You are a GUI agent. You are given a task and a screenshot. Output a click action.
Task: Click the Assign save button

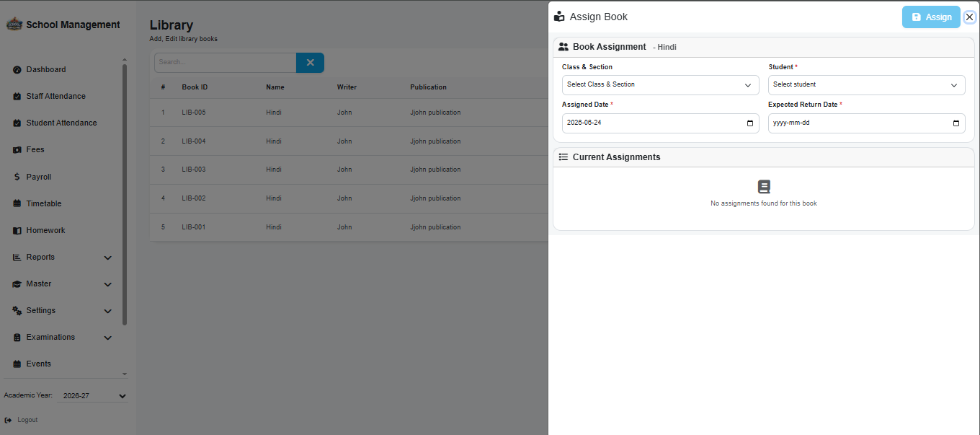[931, 17]
